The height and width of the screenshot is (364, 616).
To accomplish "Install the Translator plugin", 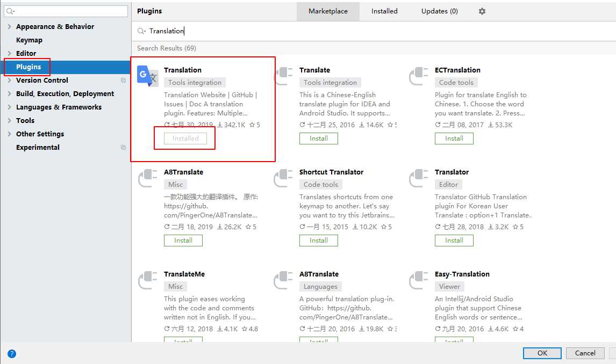I will (x=454, y=241).
